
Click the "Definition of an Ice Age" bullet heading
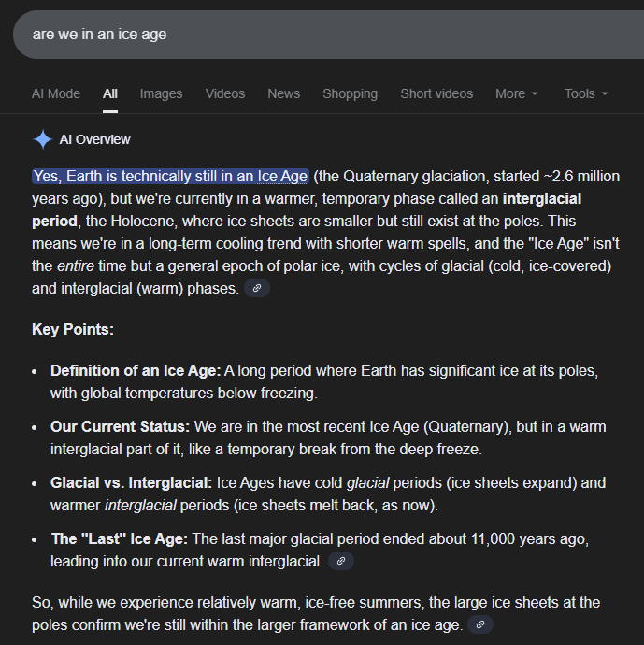pos(136,370)
